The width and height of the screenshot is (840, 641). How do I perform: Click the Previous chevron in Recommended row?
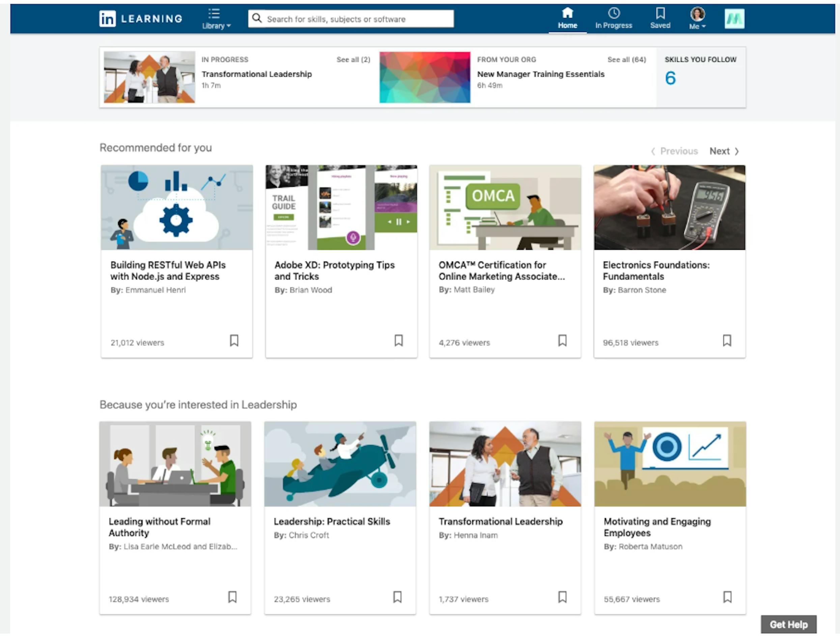click(653, 151)
